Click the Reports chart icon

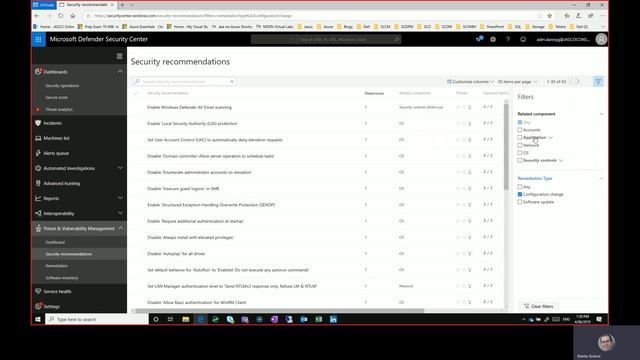click(x=38, y=198)
